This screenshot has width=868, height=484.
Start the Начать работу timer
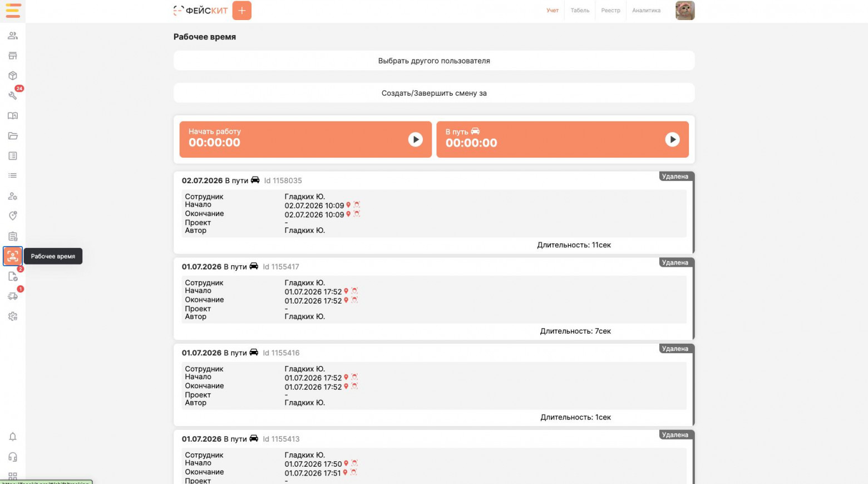pyautogui.click(x=416, y=139)
